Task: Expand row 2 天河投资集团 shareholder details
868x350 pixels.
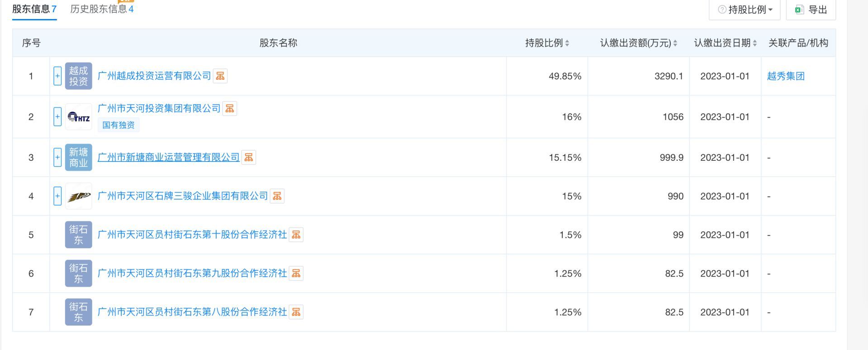Action: tap(57, 117)
